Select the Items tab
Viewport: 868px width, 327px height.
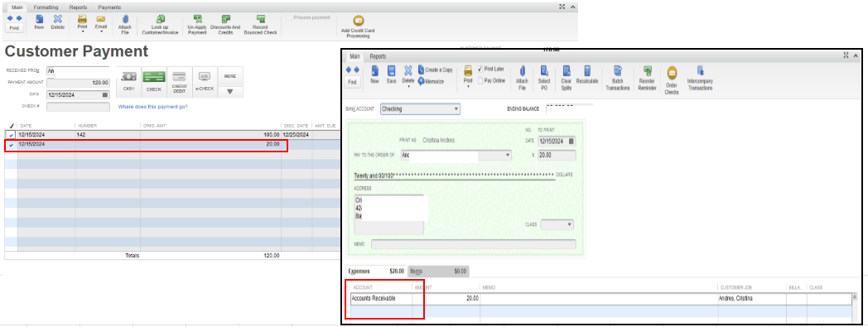coord(438,271)
